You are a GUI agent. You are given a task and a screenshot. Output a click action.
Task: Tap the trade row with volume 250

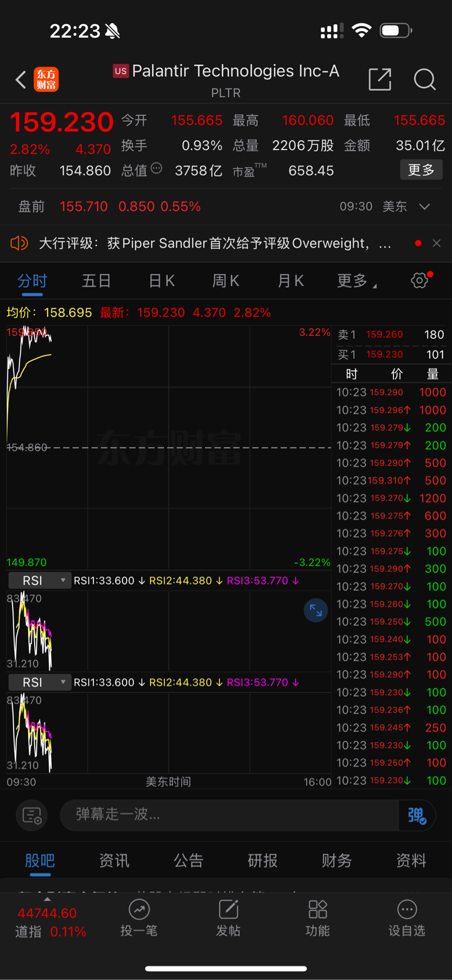(391, 727)
